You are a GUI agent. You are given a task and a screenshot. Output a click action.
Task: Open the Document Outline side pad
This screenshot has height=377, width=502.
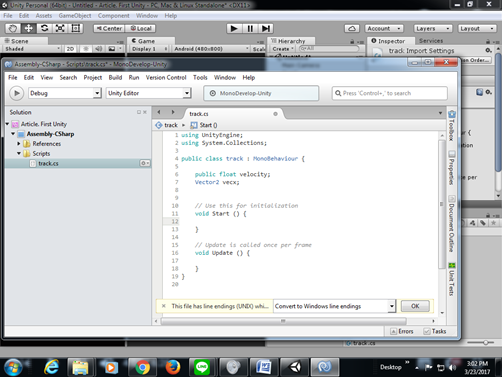coord(452,223)
